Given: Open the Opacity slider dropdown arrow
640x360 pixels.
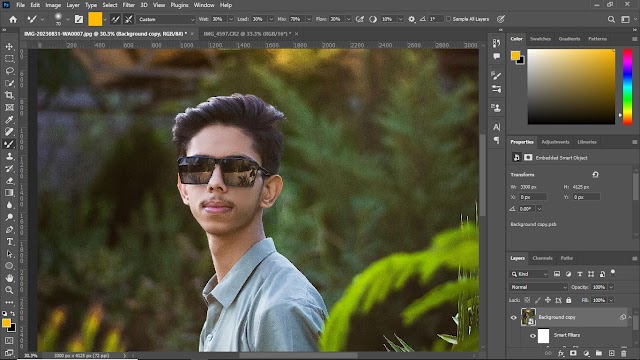Looking at the screenshot, I should pos(611,287).
